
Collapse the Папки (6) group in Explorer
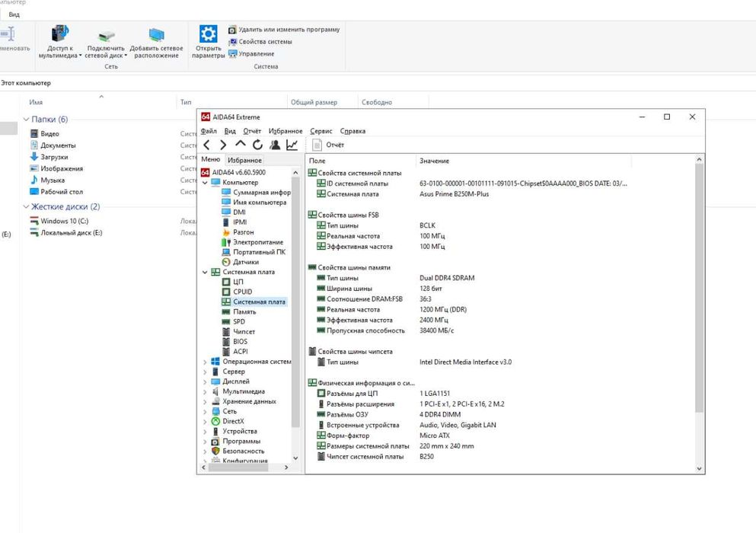coord(26,119)
